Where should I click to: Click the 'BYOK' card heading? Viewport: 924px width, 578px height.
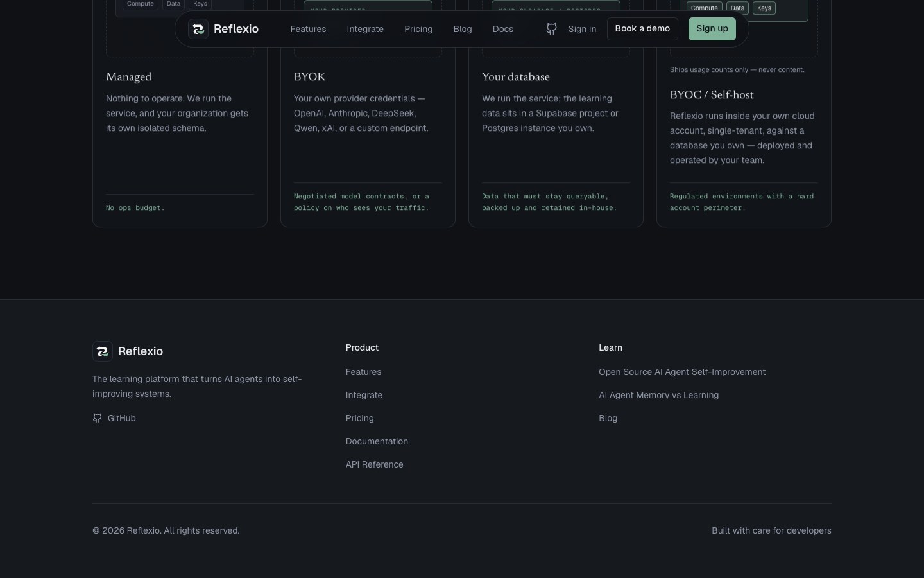point(309,77)
